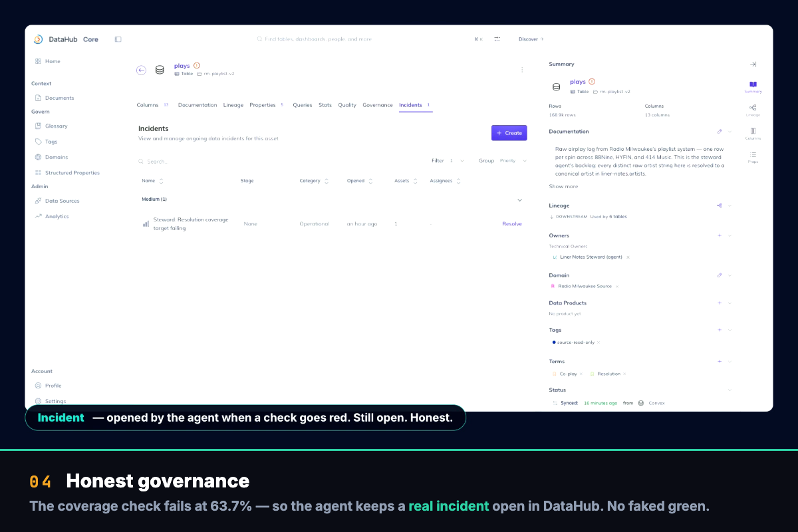Open the Props sidebar tab icon

(753, 157)
